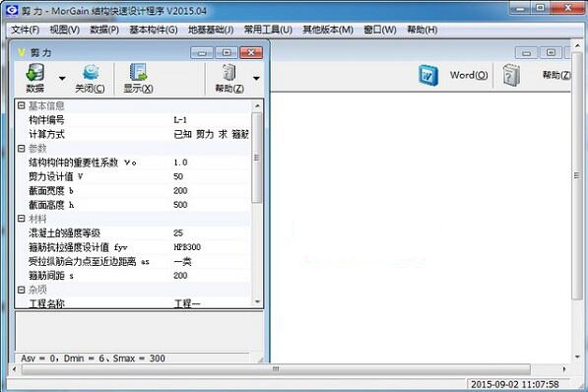Open the 窗口(W) menu
The width and height of the screenshot is (588, 392).
[x=380, y=30]
